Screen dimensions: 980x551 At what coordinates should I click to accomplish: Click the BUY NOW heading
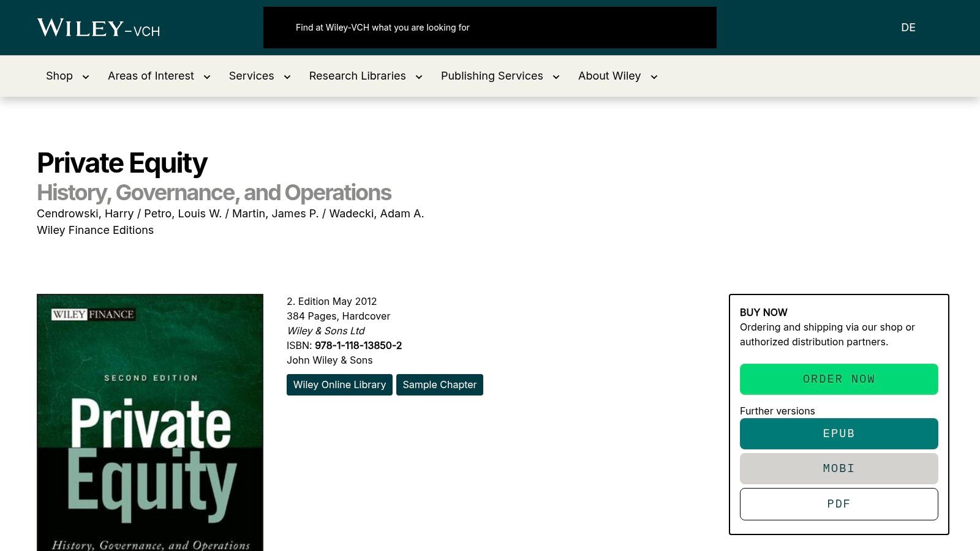point(764,312)
